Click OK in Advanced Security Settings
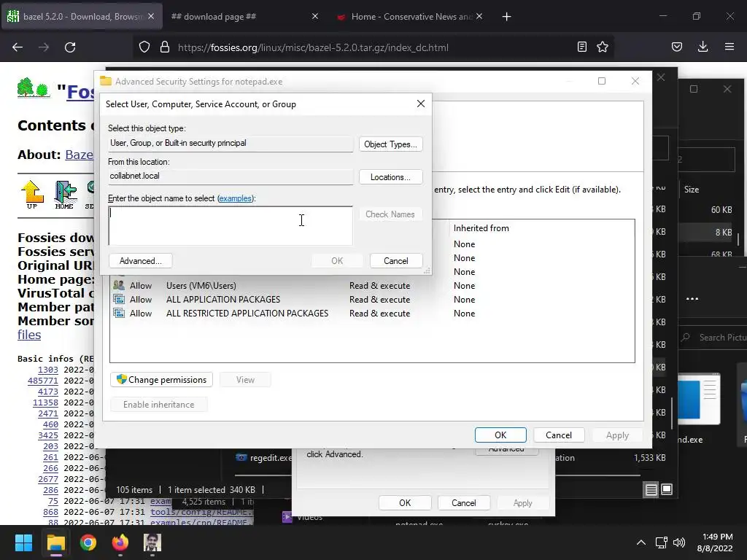 point(500,435)
